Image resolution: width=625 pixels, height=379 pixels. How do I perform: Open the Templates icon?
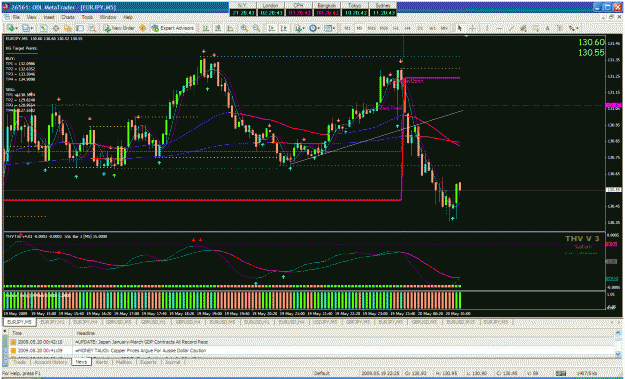click(x=328, y=28)
